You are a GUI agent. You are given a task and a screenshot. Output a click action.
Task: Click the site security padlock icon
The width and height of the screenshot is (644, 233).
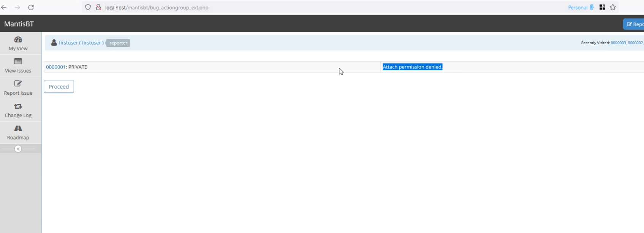(98, 7)
